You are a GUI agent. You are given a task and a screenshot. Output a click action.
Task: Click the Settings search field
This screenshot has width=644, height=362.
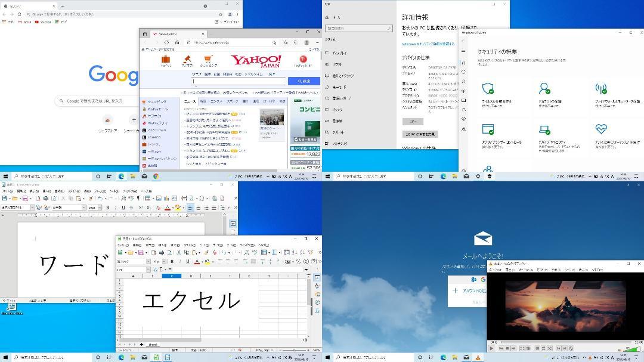pos(358,29)
